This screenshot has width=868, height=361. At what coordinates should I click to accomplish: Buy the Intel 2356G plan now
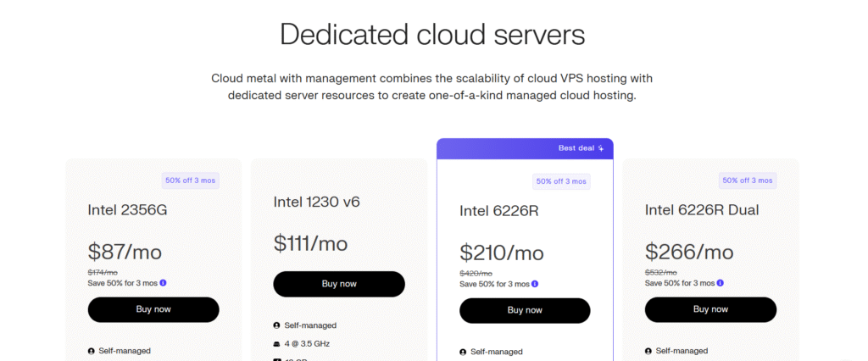coord(153,309)
